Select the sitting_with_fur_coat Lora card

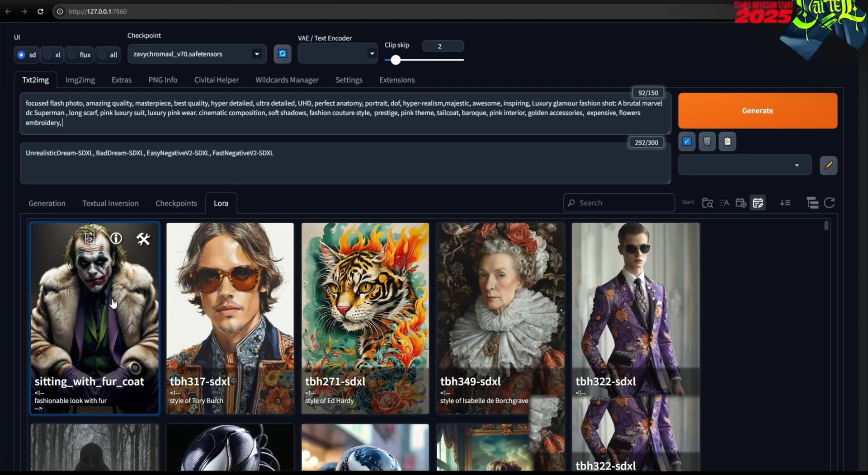[94, 318]
